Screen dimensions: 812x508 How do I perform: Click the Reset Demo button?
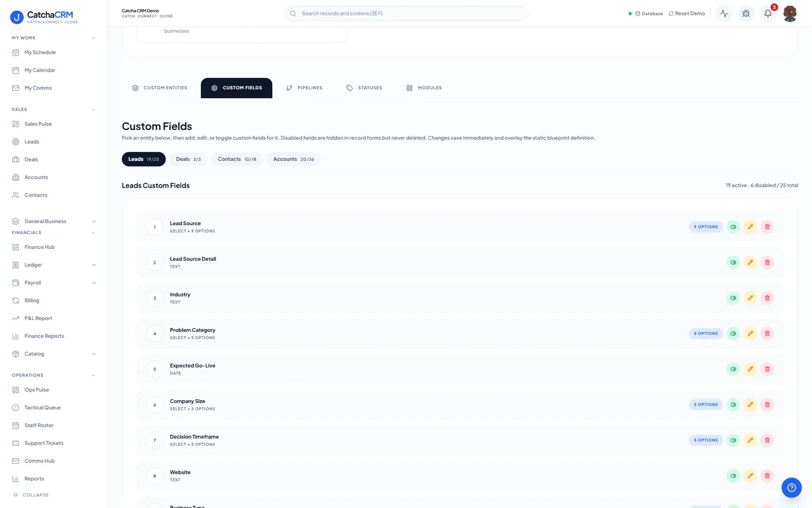coord(687,14)
